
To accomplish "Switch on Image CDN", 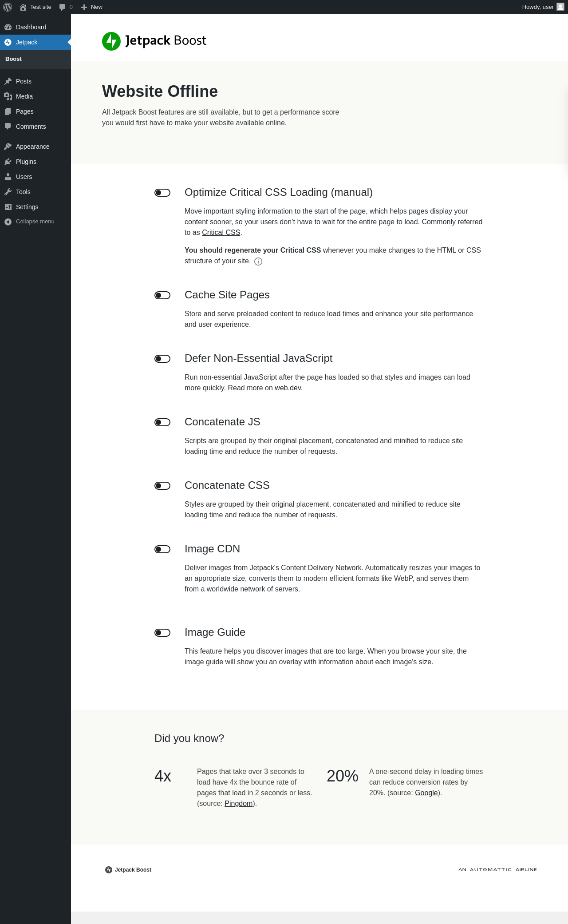I will (x=162, y=549).
